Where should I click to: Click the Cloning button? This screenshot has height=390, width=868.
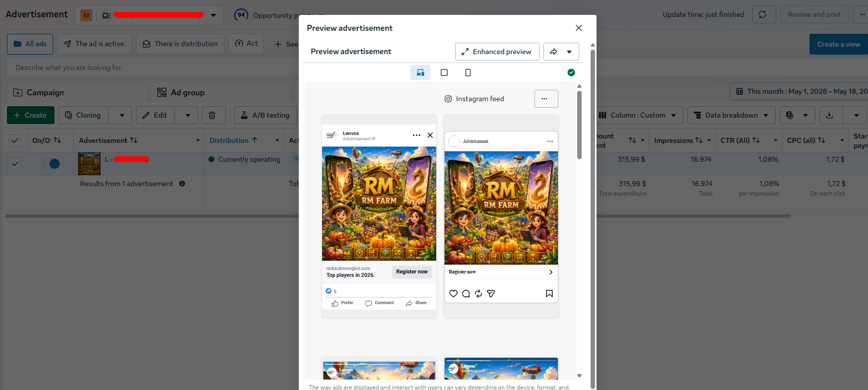point(83,115)
